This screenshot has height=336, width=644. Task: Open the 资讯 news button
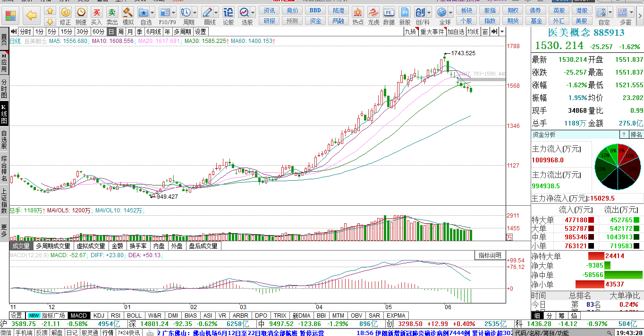tap(269, 10)
